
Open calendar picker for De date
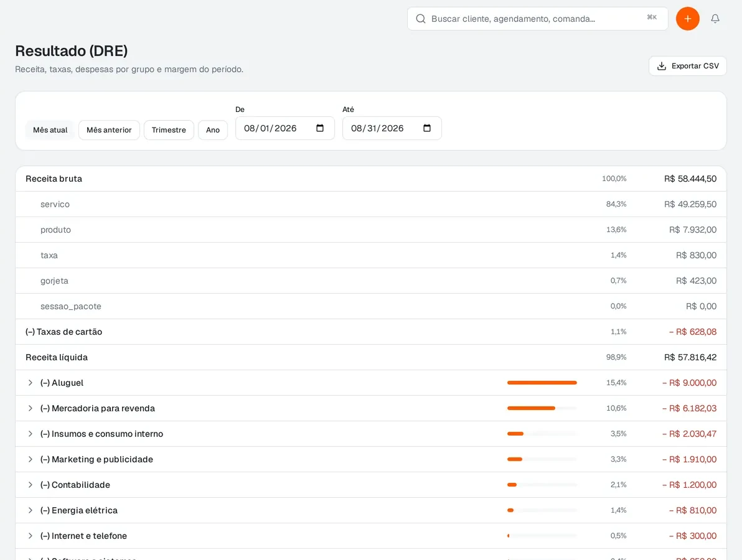click(x=320, y=128)
